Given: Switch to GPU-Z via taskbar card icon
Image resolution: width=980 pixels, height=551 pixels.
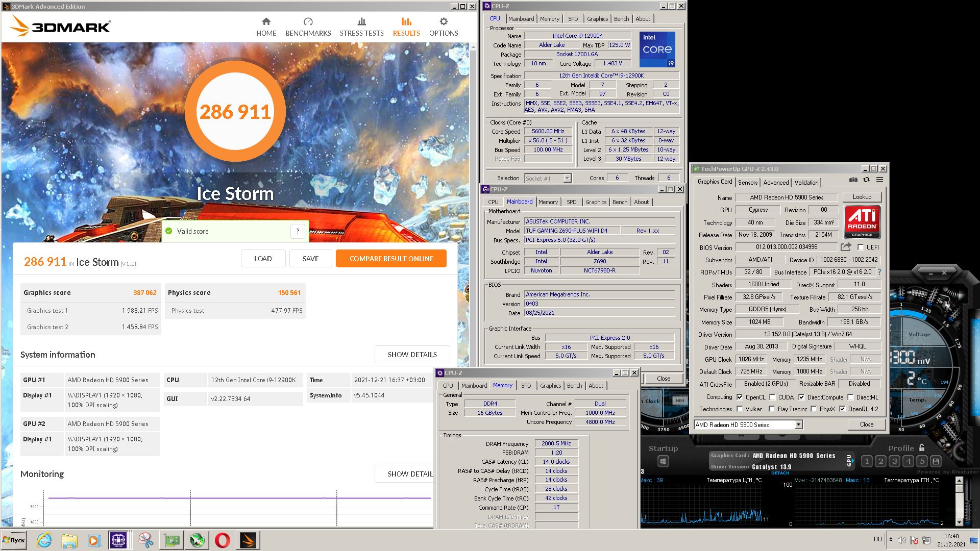Looking at the screenshot, I should coord(171,540).
